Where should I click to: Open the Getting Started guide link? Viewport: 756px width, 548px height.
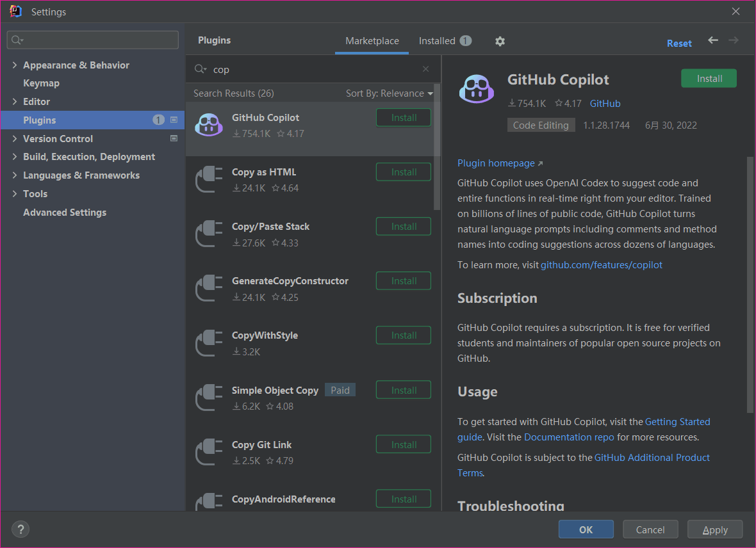point(677,422)
